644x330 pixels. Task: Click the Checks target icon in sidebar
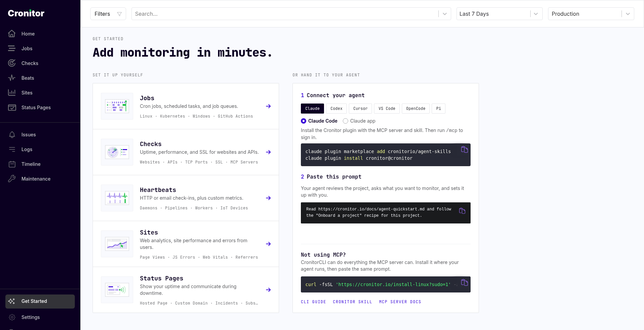pyautogui.click(x=12, y=63)
